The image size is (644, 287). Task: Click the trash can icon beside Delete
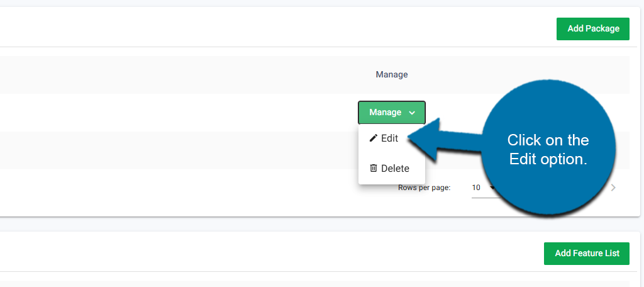(374, 169)
